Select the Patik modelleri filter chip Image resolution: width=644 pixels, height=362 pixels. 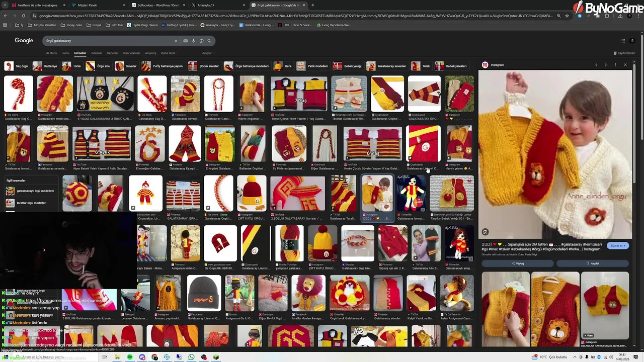(x=312, y=66)
